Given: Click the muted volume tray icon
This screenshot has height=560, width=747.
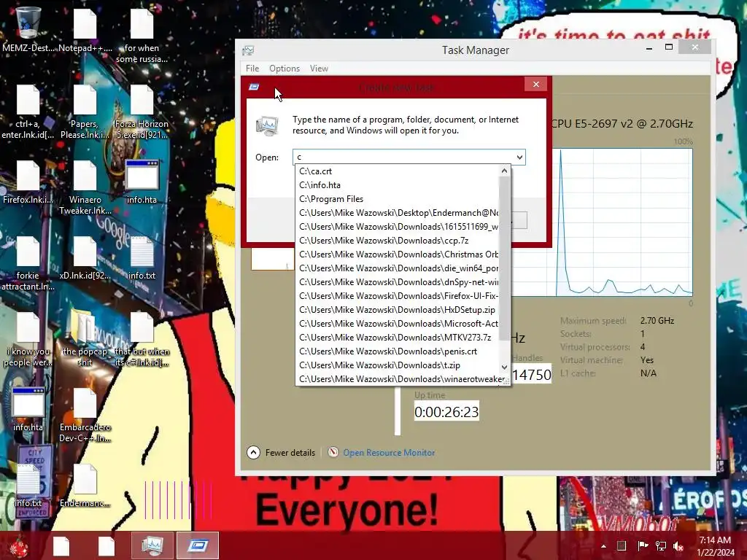Looking at the screenshot, I should pos(678,545).
